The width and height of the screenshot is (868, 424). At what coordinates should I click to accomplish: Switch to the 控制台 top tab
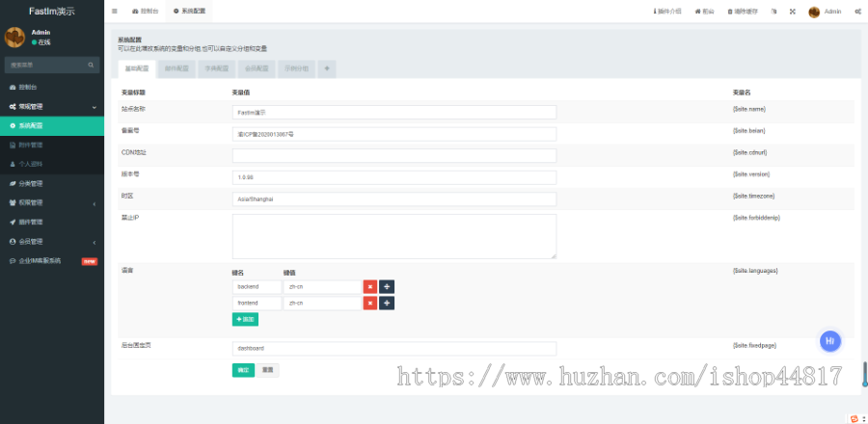coord(145,11)
